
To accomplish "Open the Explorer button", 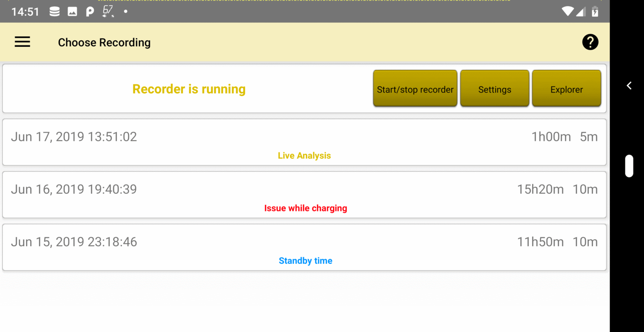I will coord(566,88).
